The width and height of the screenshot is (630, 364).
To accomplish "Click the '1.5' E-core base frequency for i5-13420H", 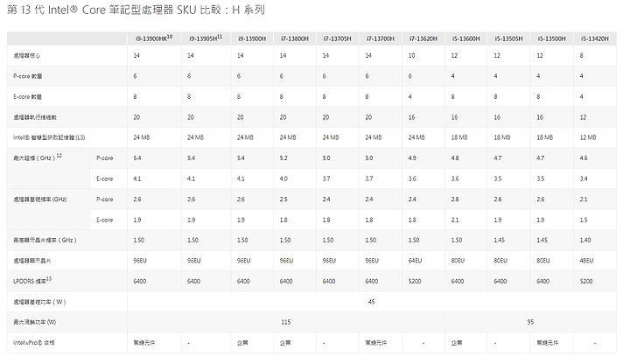I will pos(584,220).
